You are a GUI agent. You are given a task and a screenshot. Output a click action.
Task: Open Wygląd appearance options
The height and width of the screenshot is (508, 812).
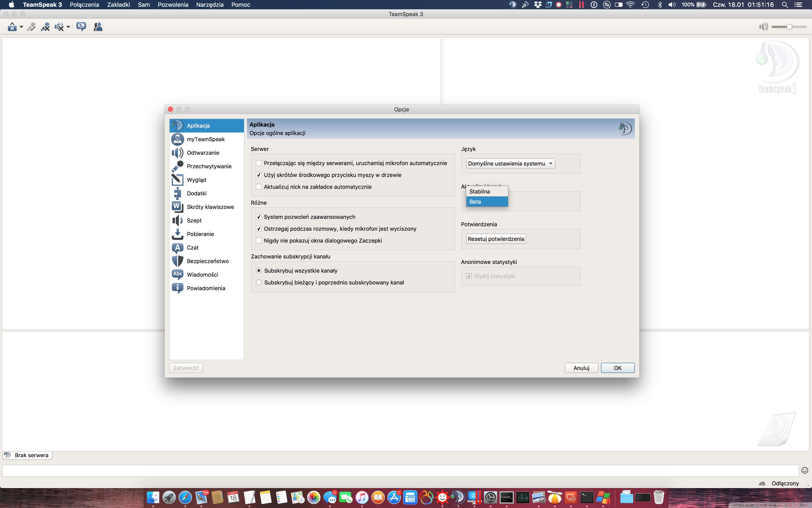point(207,180)
